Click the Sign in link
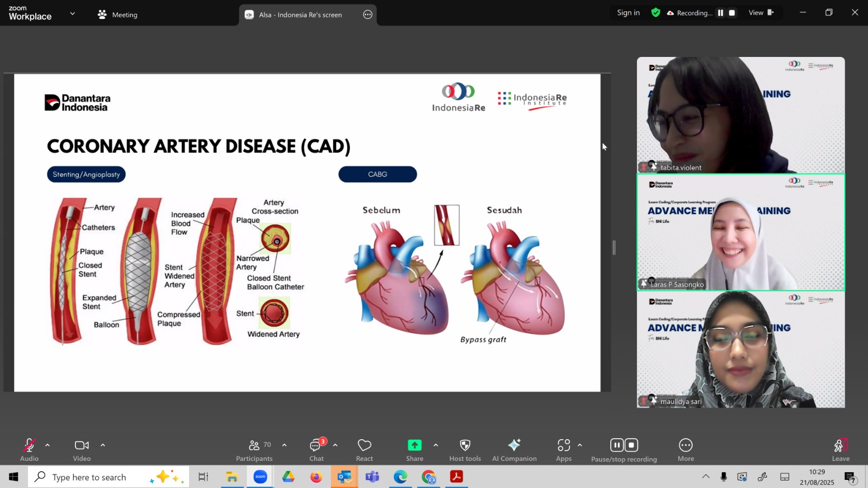This screenshot has height=488, width=868. pos(628,12)
